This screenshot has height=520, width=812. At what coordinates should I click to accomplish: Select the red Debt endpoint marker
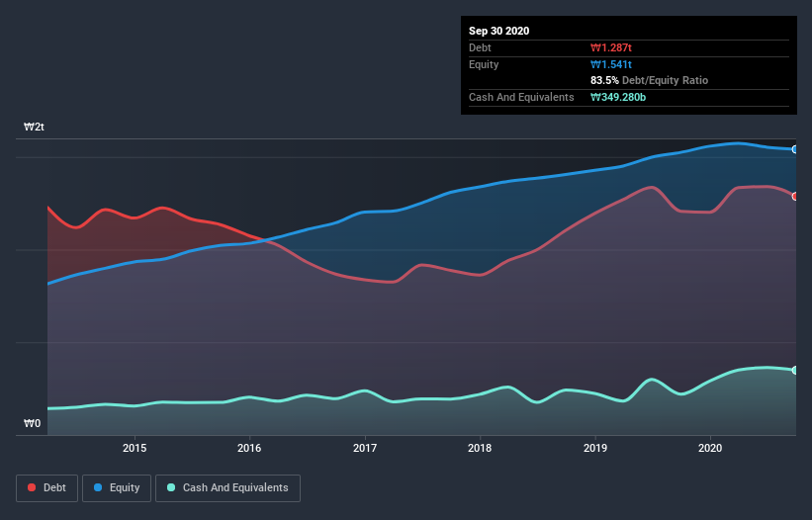(795, 196)
